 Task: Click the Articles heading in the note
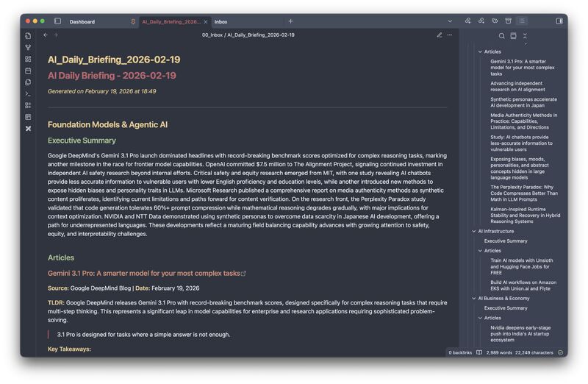point(61,258)
